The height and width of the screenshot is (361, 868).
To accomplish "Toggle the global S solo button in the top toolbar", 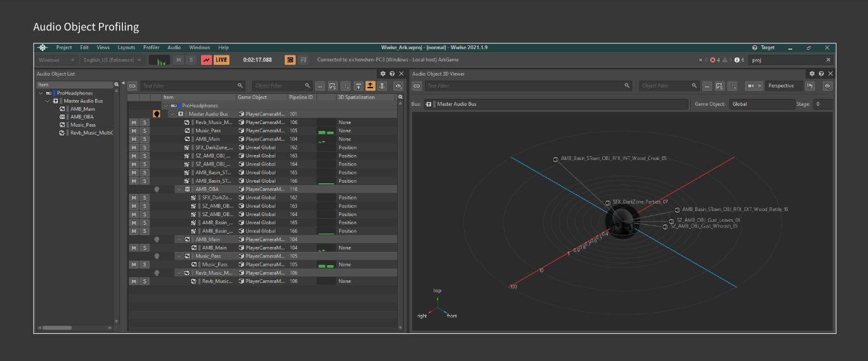I will tap(190, 60).
